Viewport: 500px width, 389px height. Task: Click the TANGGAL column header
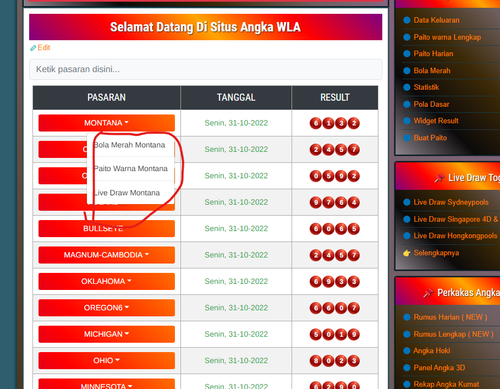pos(236,97)
